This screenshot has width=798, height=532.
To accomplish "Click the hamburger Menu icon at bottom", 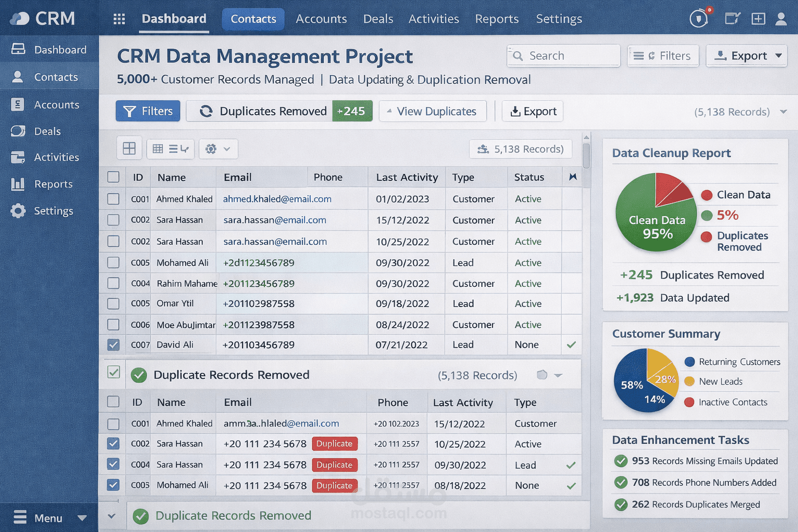I will tap(20, 517).
